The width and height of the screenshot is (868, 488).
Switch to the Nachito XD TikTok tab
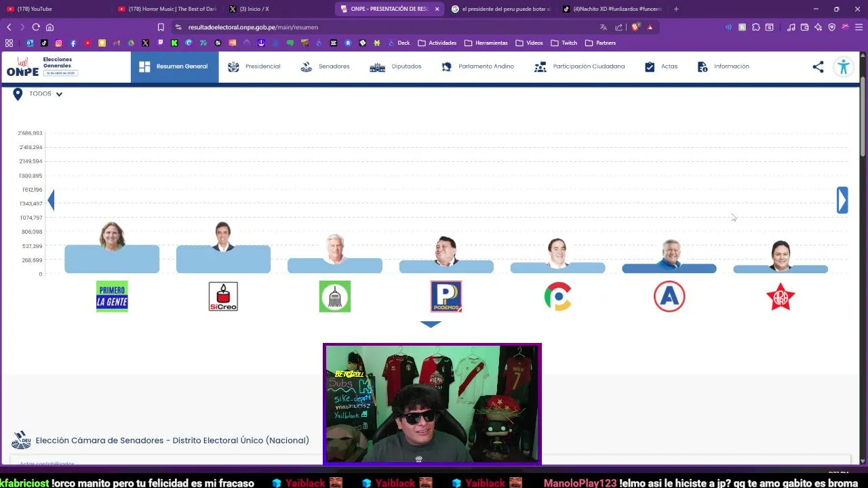(612, 9)
